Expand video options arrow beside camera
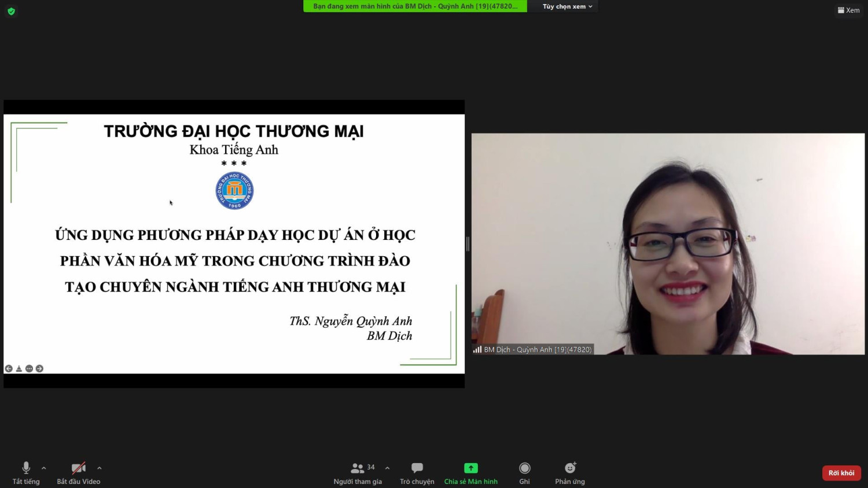The image size is (868, 488). (x=100, y=468)
